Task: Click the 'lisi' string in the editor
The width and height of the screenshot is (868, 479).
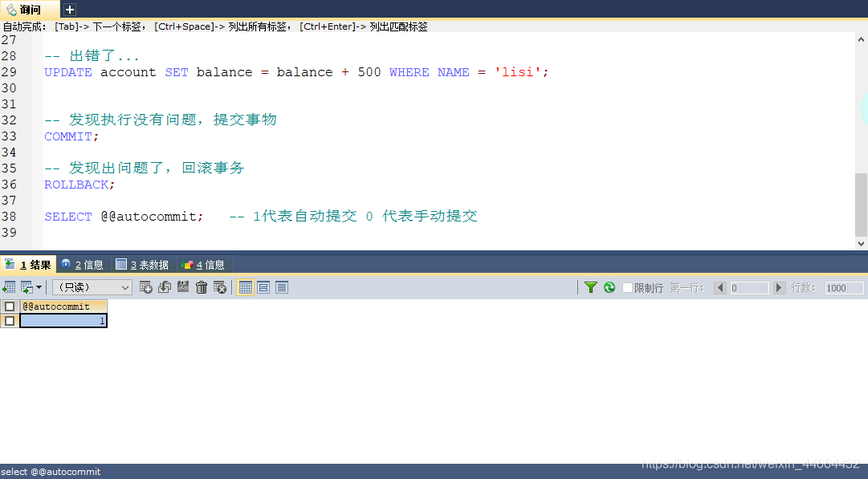Action: 518,72
